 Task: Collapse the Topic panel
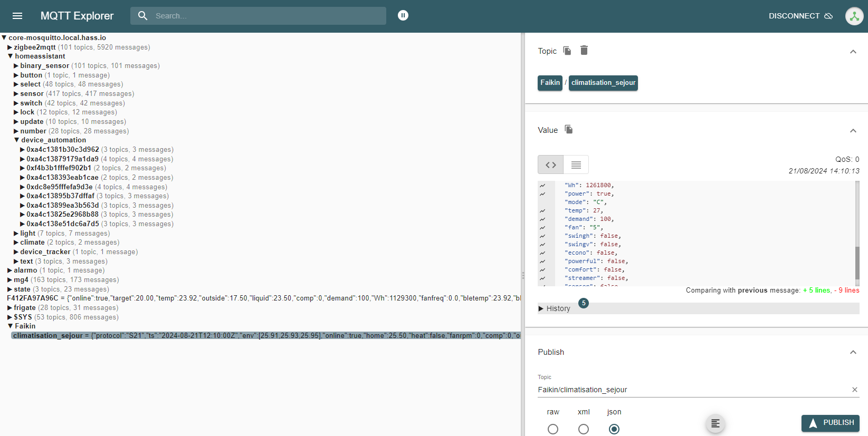(x=853, y=51)
